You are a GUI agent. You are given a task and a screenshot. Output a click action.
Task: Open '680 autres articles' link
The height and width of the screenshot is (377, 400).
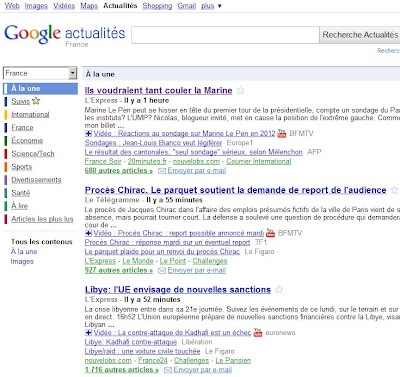(x=119, y=171)
